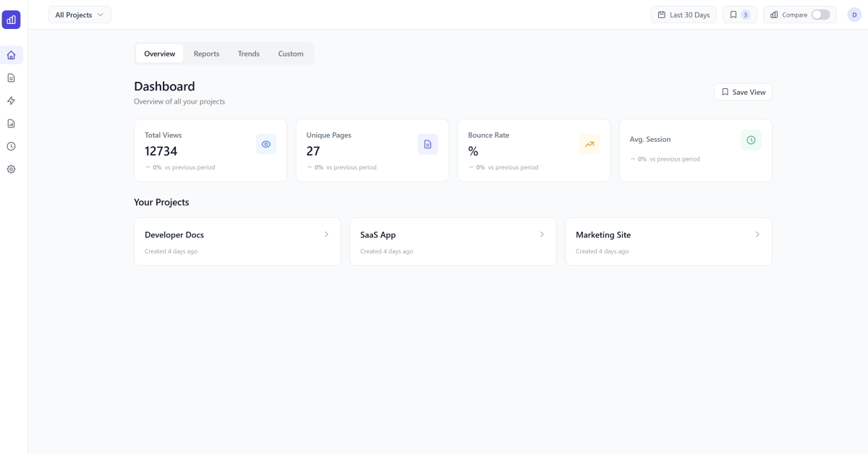868x454 pixels.
Task: Open Settings via the gear icon
Action: pyautogui.click(x=11, y=169)
